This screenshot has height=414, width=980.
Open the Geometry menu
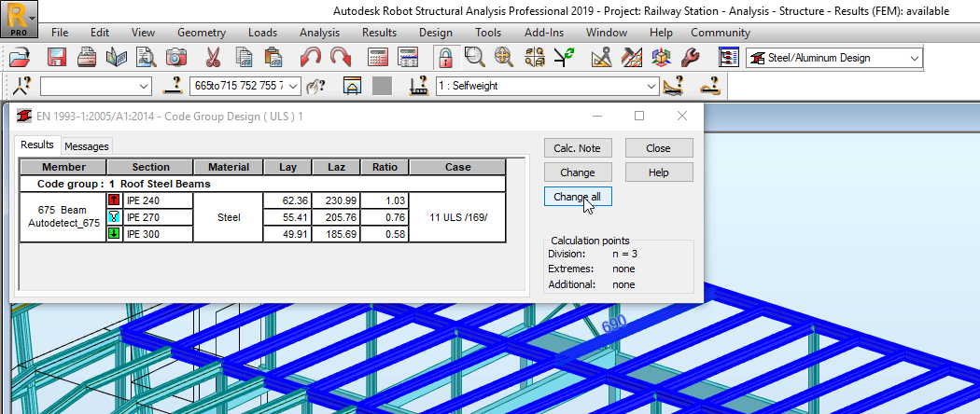pos(202,33)
